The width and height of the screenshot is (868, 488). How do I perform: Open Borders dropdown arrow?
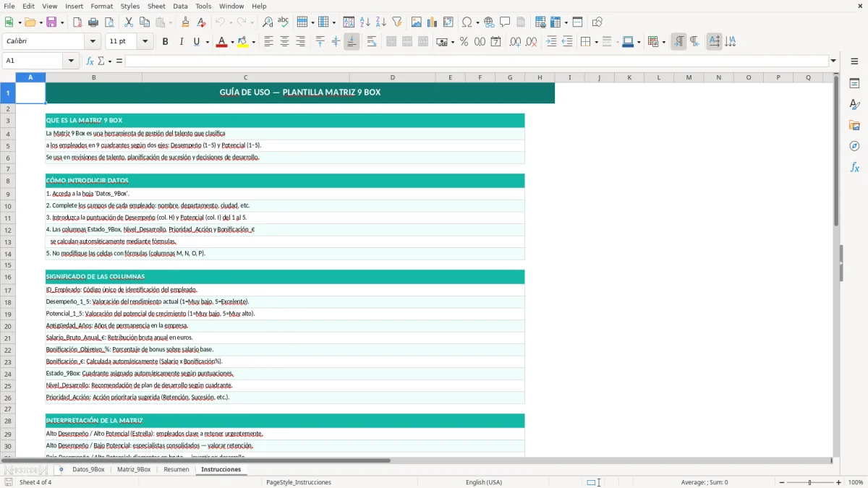(596, 42)
